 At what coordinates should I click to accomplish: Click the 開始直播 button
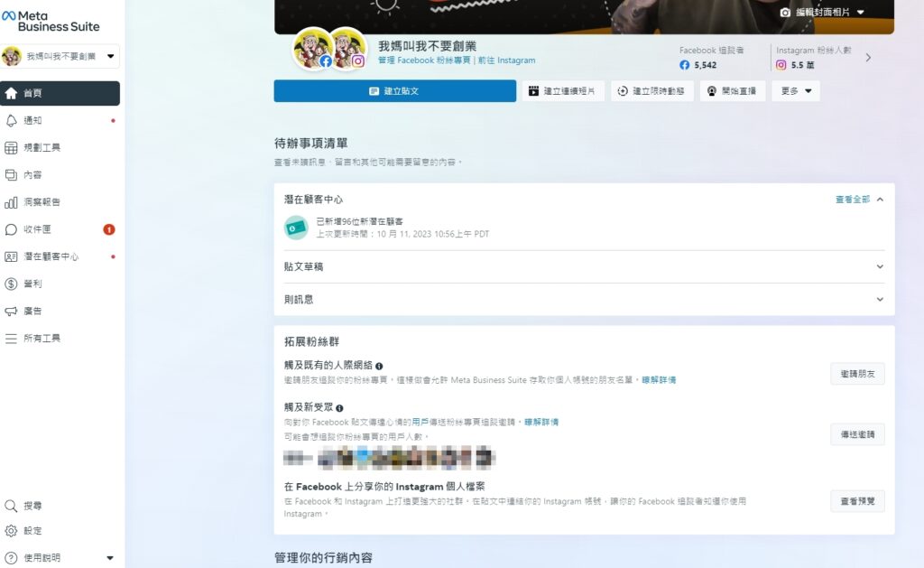(x=733, y=91)
